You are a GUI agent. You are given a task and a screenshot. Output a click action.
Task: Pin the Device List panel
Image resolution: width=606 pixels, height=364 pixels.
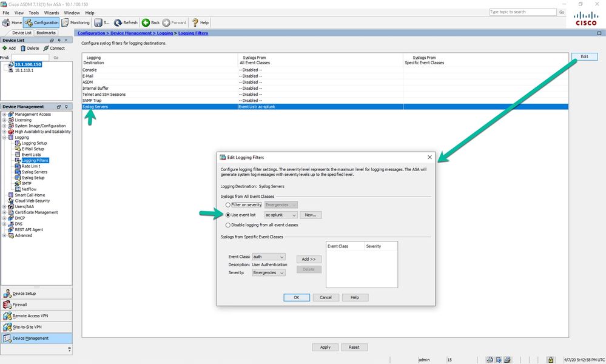59,40
